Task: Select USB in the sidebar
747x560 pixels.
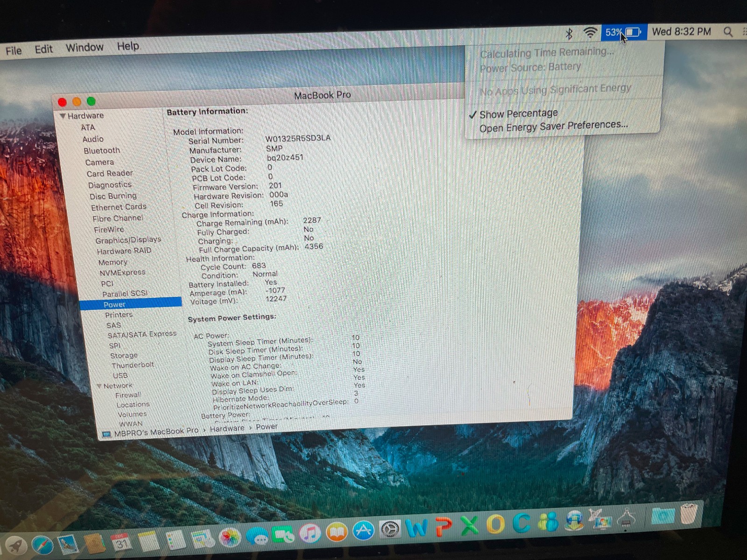Action: pos(120,375)
